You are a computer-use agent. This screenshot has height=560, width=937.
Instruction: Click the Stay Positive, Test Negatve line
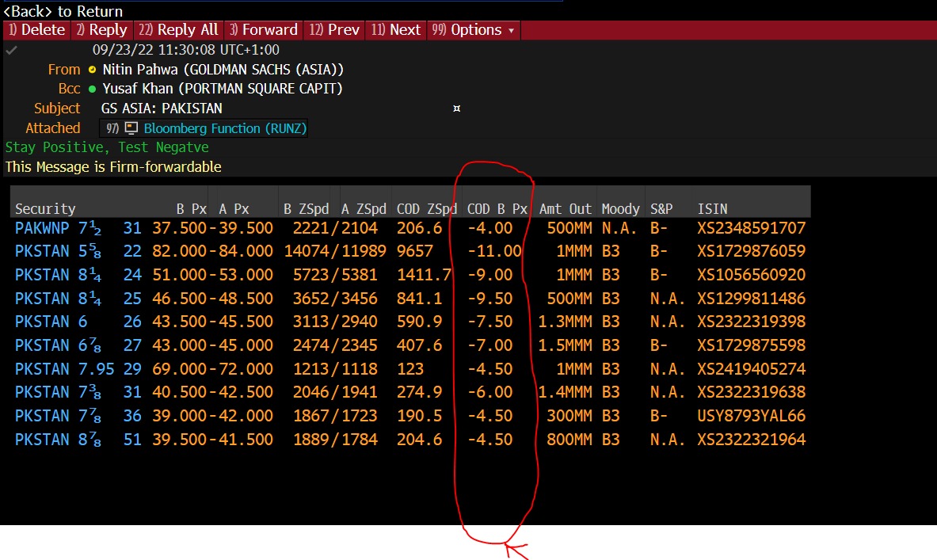tap(107, 147)
